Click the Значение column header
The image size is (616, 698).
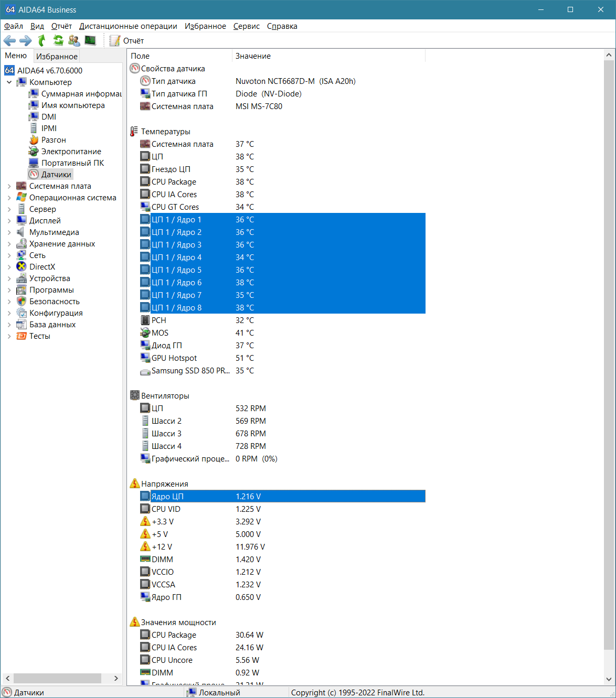[328, 56]
